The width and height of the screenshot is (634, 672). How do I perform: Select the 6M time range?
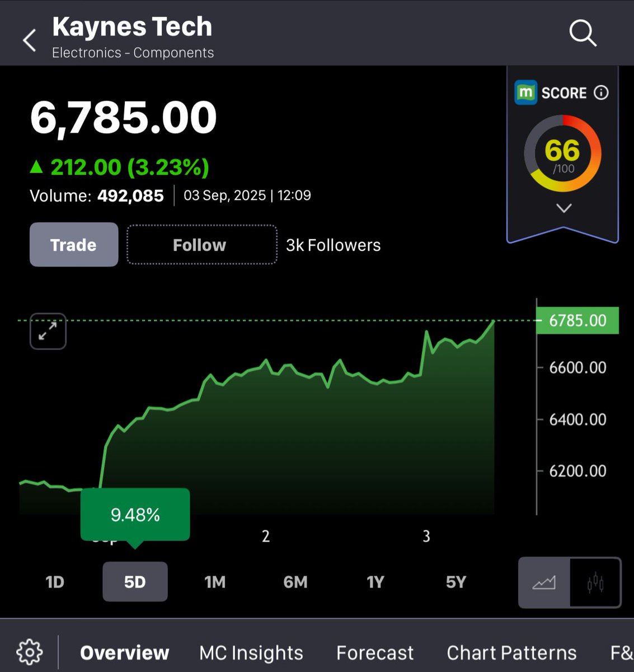click(295, 582)
